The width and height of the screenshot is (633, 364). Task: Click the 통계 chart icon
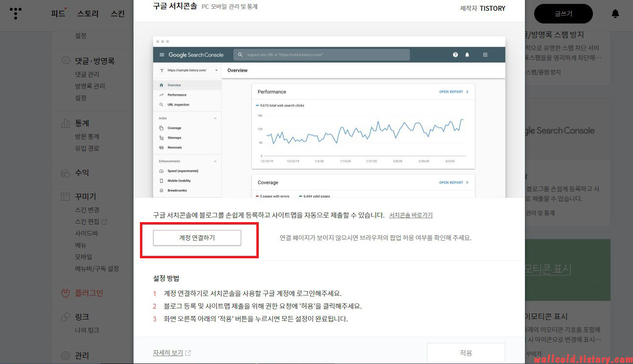65,123
